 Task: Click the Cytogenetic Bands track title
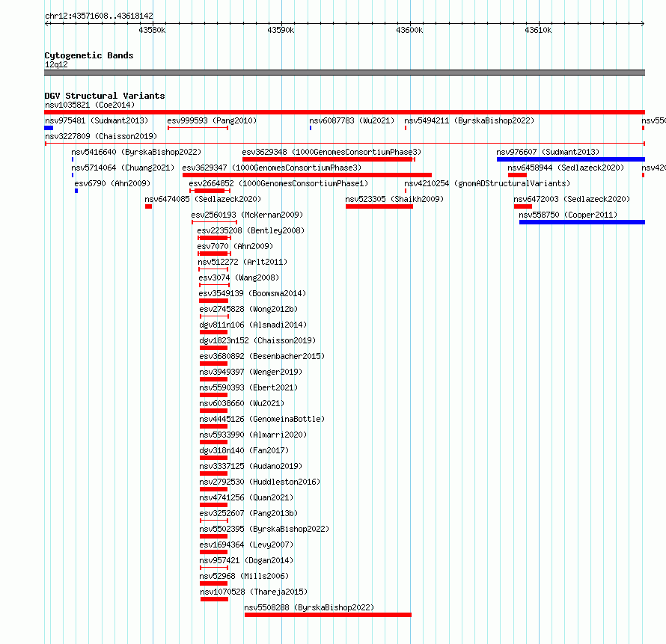point(89,55)
